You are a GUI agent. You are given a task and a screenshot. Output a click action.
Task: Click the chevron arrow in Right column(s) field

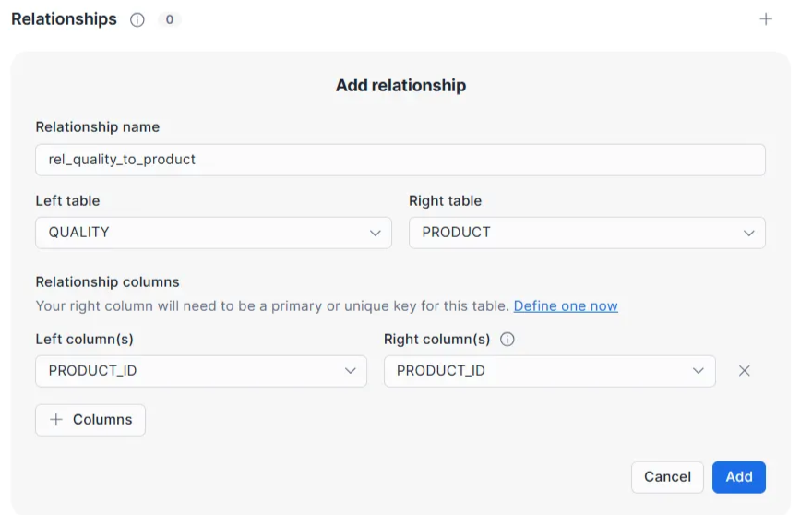pyautogui.click(x=698, y=371)
